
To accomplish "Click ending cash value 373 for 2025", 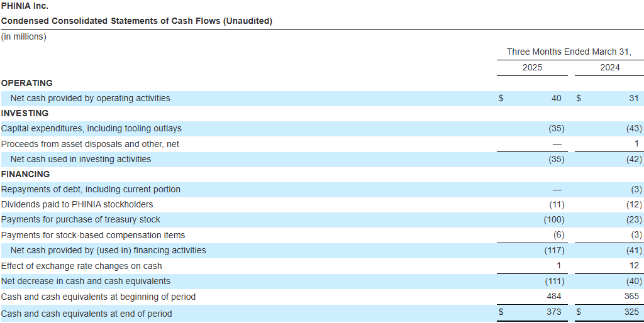I will [554, 312].
